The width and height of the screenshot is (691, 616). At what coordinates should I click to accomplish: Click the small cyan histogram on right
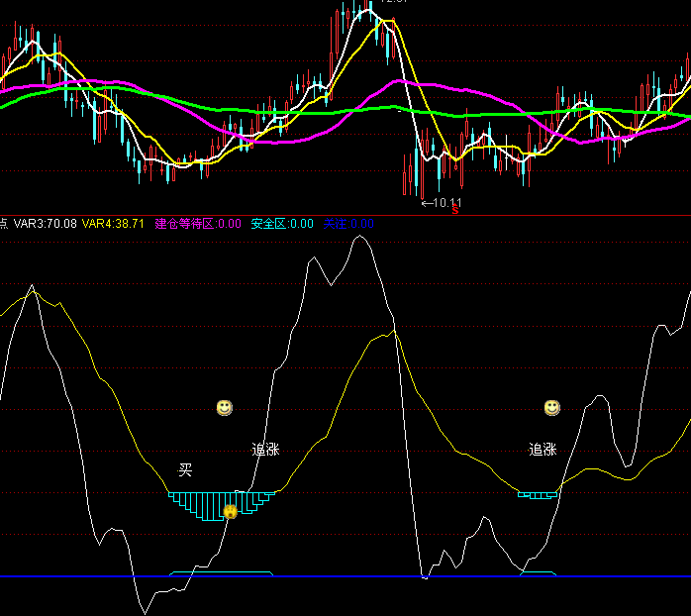click(x=538, y=494)
